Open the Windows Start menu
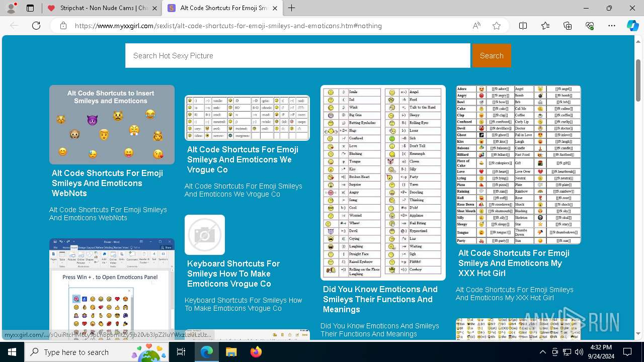This screenshot has width=644, height=362. pyautogui.click(x=12, y=352)
